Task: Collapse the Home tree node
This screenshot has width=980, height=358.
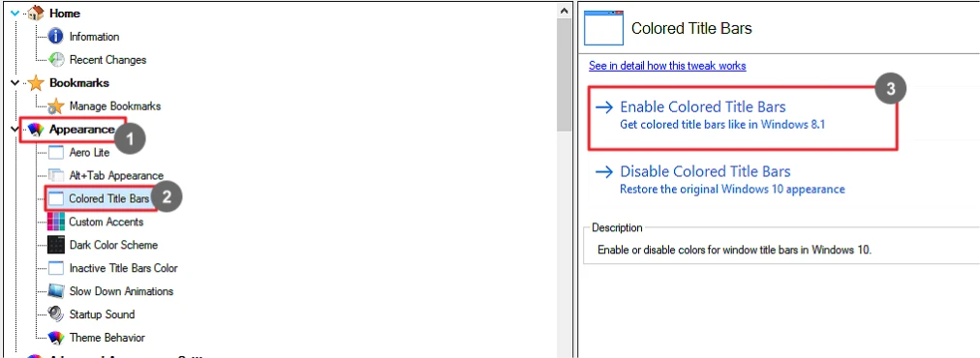Action: pyautogui.click(x=15, y=14)
